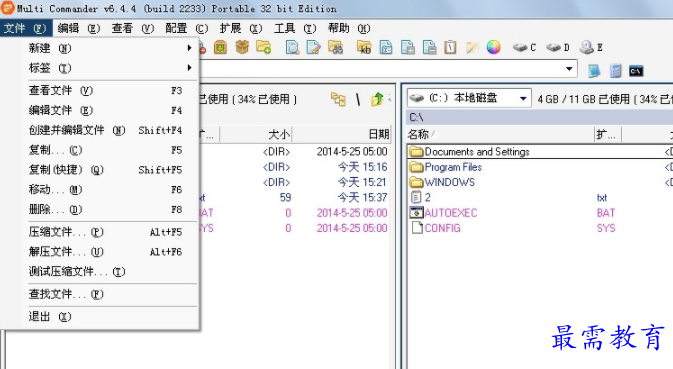Open the 文件 (F) menu
Screen dimensions: 673x369
pyautogui.click(x=25, y=28)
